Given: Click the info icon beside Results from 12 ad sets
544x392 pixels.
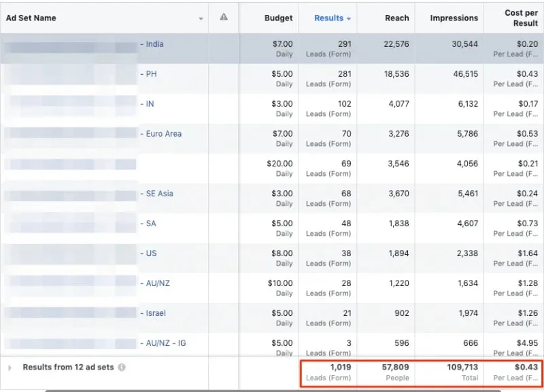Looking at the screenshot, I should click(122, 368).
